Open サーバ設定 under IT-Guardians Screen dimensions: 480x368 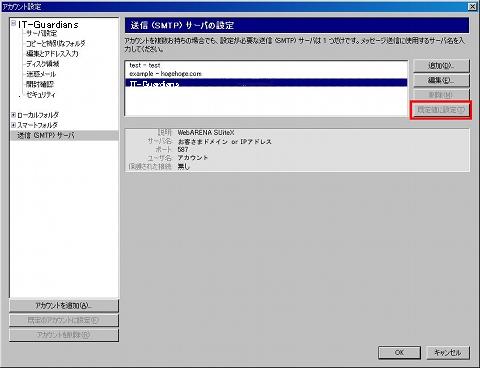[x=41, y=33]
